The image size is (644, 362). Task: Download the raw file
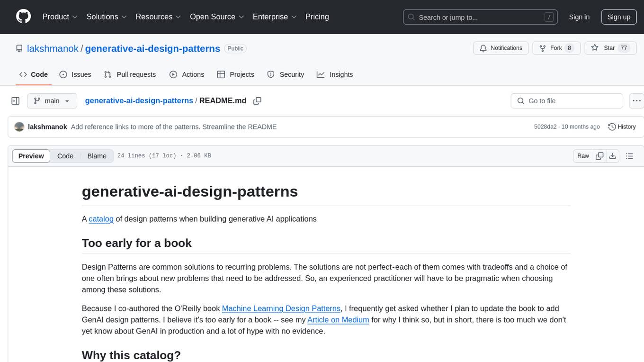tap(612, 156)
